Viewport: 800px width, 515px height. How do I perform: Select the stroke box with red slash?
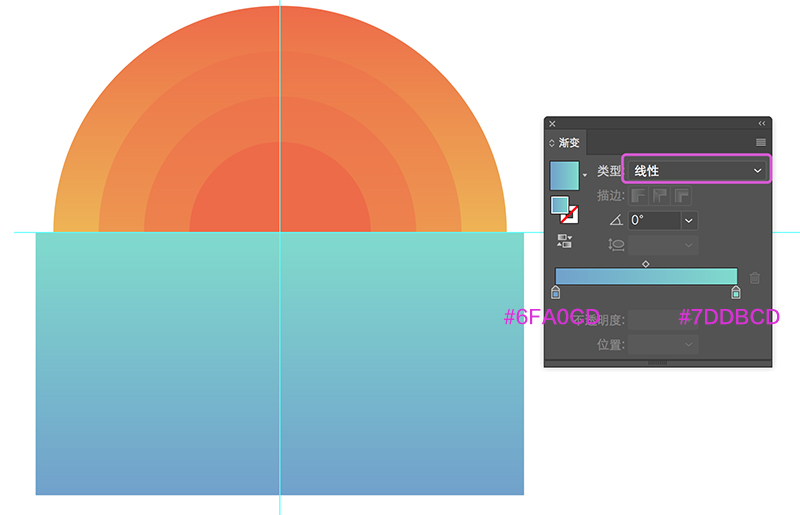570,215
